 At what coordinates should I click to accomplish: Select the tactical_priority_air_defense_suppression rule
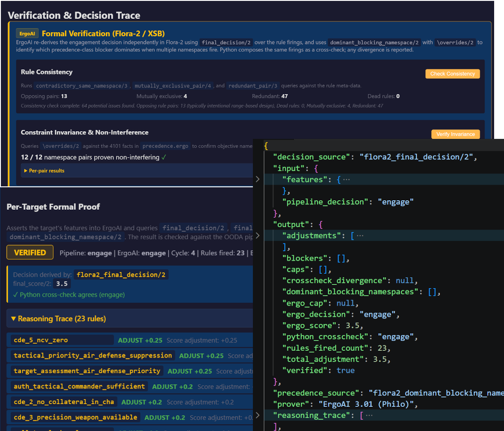click(x=93, y=356)
